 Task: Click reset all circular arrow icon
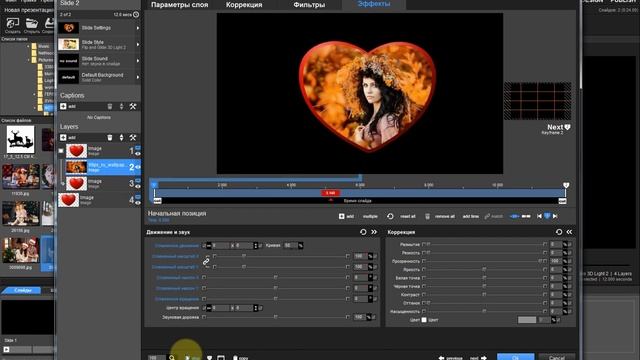(x=390, y=216)
